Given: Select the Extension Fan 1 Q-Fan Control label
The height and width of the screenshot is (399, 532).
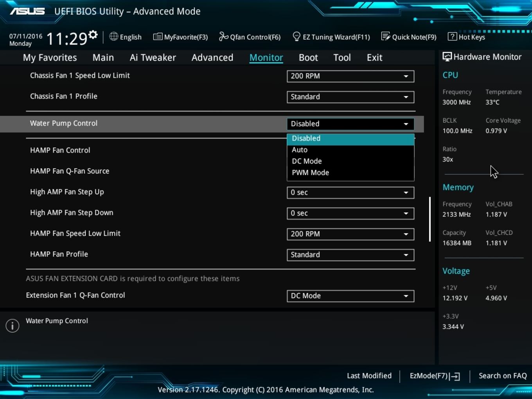Looking at the screenshot, I should (x=75, y=295).
